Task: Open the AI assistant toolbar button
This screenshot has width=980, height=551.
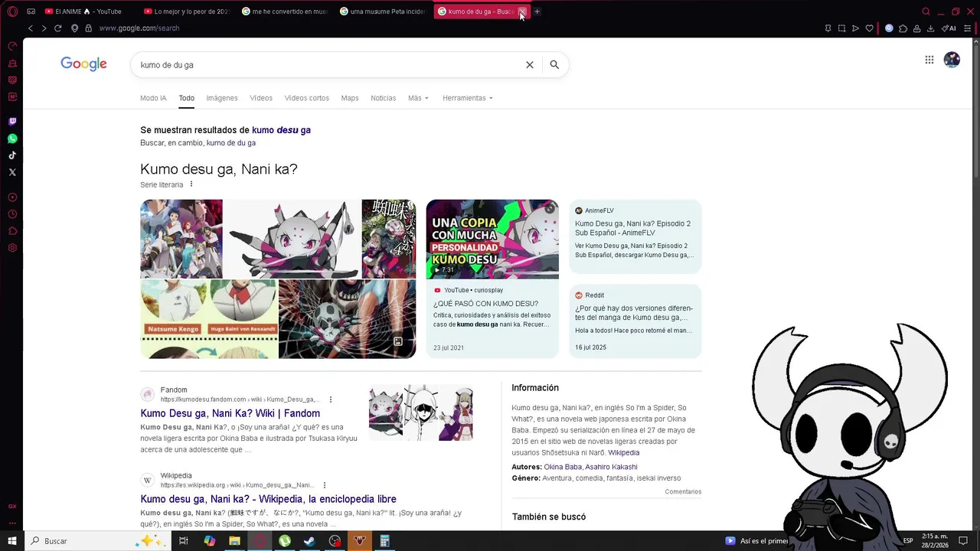Action: (949, 28)
